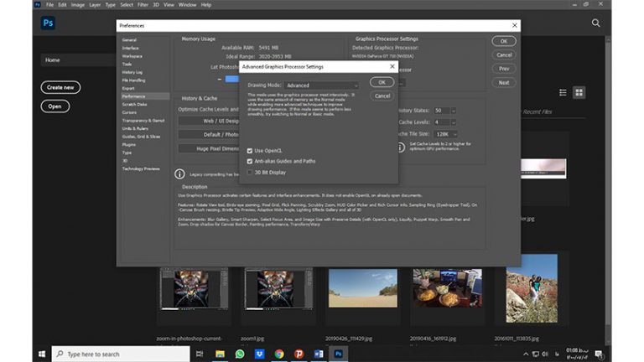Open the Window menu
Screen dimensions: 644x362
coord(187,5)
